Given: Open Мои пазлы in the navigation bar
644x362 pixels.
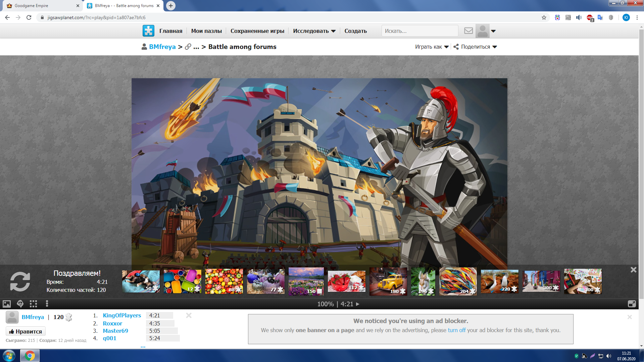Looking at the screenshot, I should coord(206,31).
